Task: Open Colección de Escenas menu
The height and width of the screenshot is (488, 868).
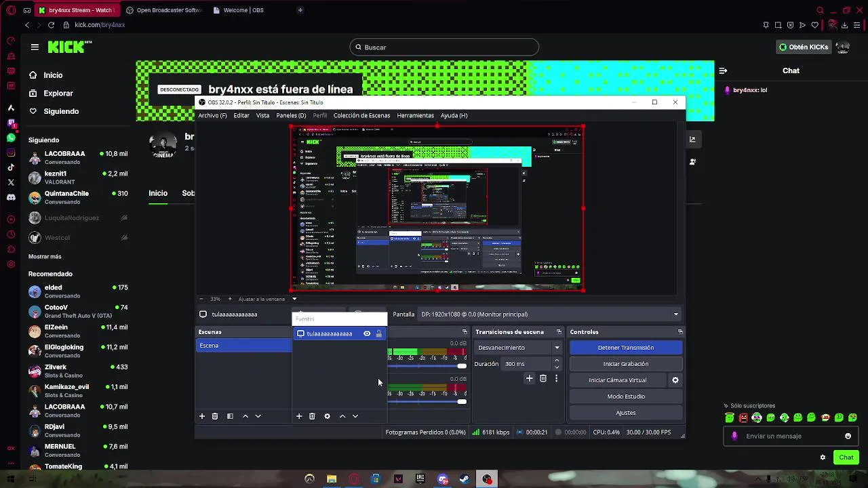Action: tap(361, 115)
